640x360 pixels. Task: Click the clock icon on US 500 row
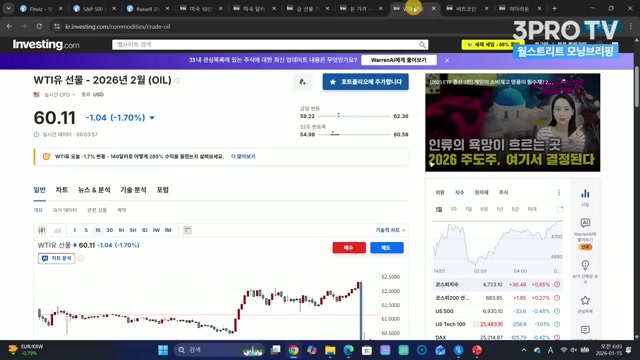(x=557, y=311)
